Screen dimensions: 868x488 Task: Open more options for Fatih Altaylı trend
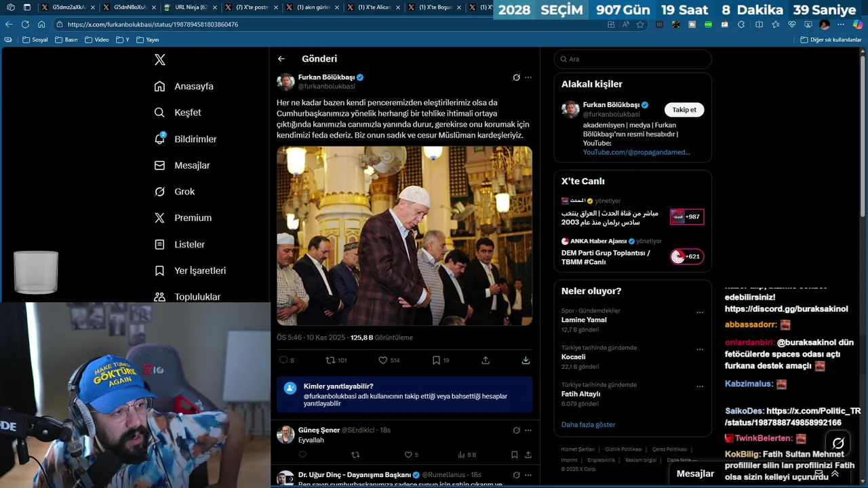(700, 386)
